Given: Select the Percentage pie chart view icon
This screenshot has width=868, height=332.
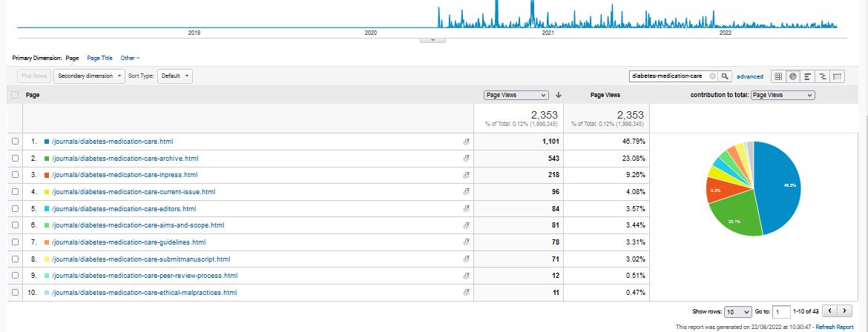Looking at the screenshot, I should [793, 76].
